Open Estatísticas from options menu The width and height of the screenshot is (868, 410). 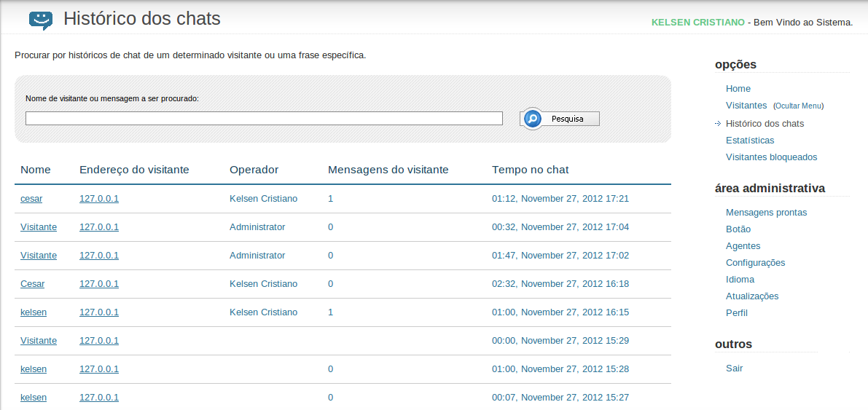750,141
